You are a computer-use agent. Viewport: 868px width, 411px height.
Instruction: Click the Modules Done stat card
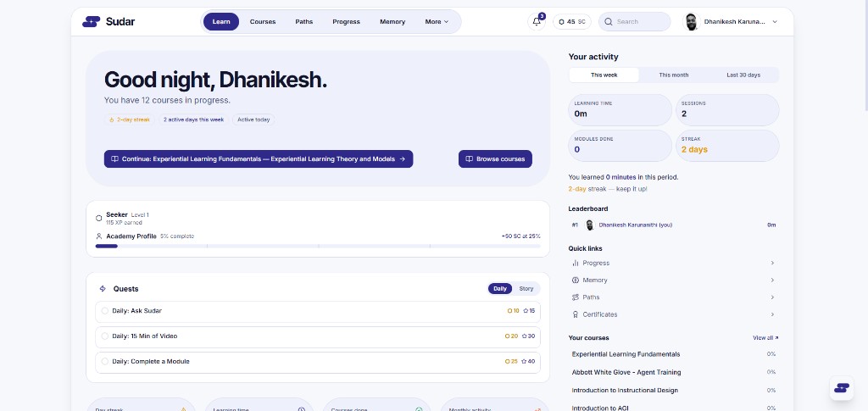620,146
